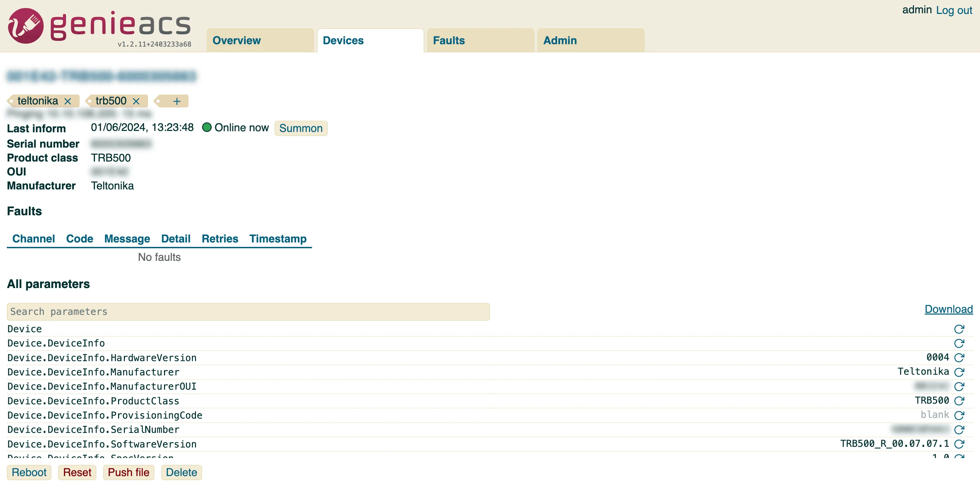Remove the trb500 tag

136,101
